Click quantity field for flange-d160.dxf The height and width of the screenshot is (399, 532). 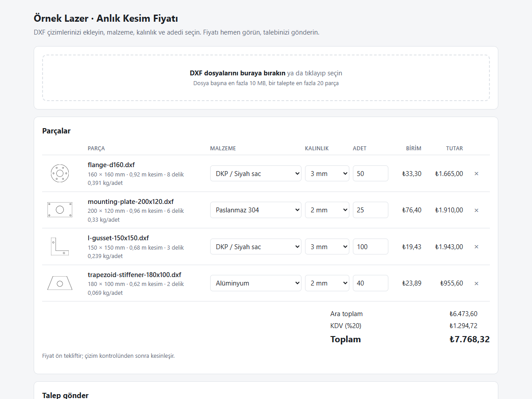point(371,173)
